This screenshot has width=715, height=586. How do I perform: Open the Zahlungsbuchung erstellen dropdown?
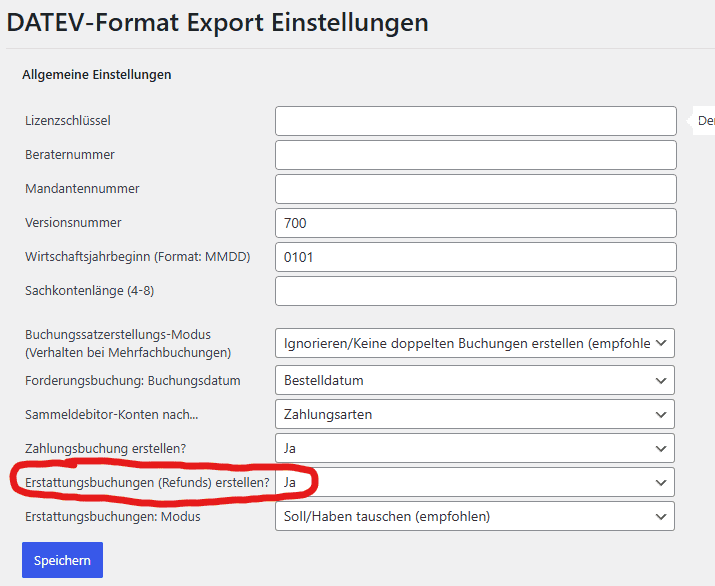click(475, 448)
